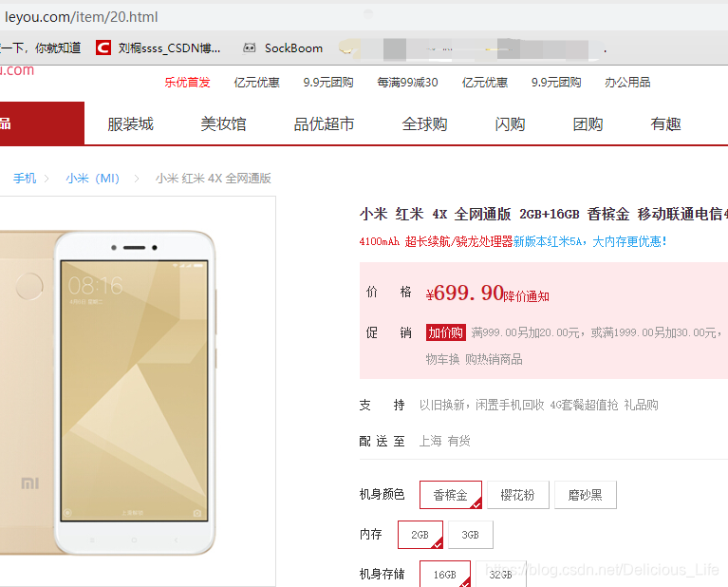Screen dimensions: 728x587
Task: Go to the 服装城 navigation tab
Action: [130, 124]
